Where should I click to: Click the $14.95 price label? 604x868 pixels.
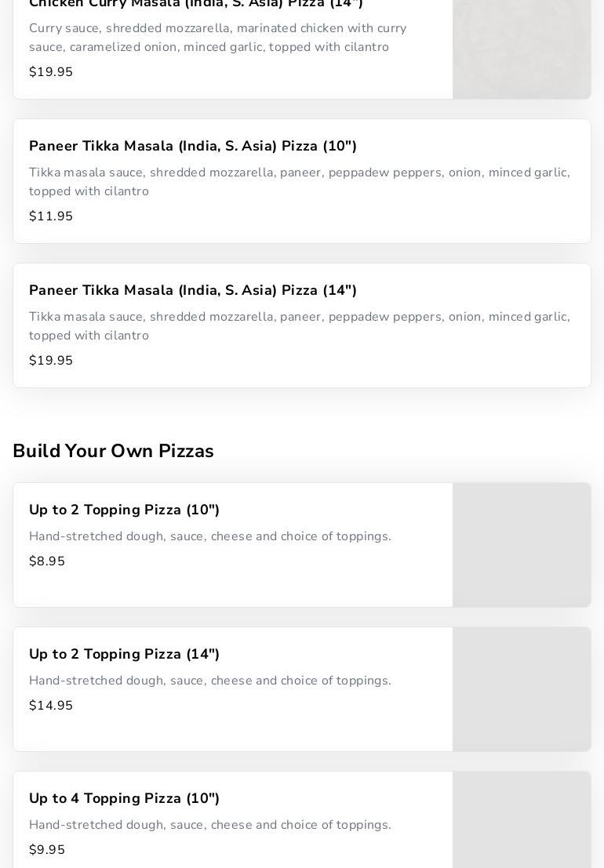click(x=51, y=706)
